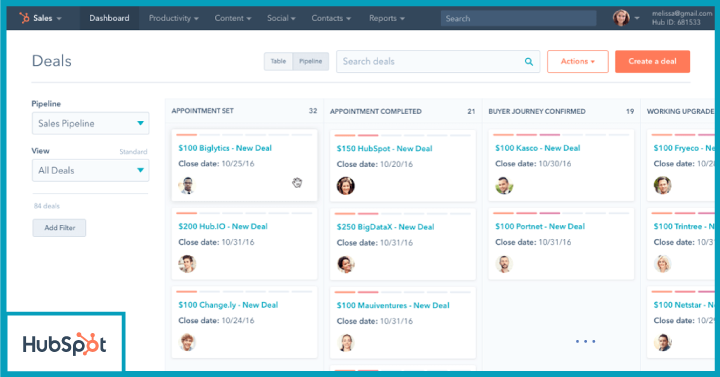Click the magnifier icon in Search deals

tap(529, 62)
